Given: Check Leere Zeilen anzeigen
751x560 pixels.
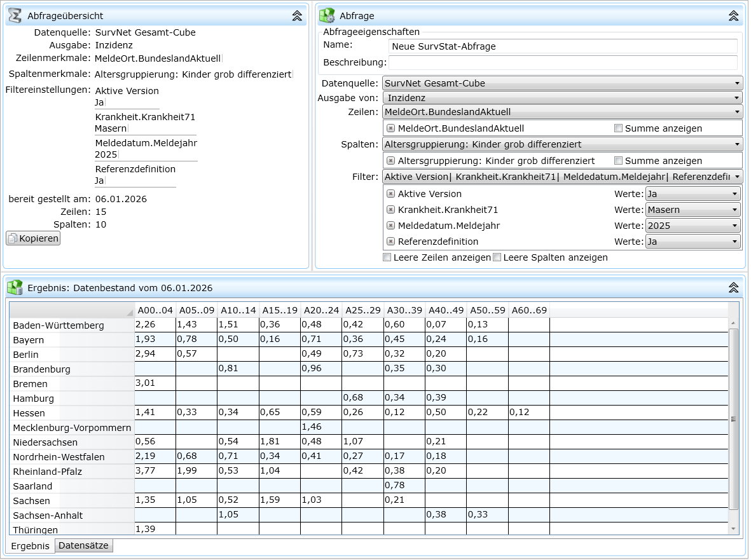Looking at the screenshot, I should tap(387, 257).
